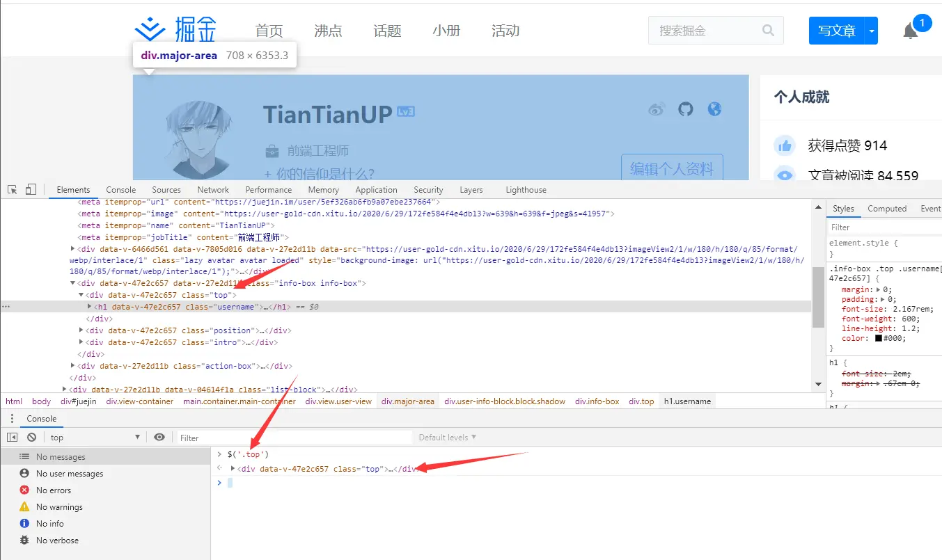Expand the div class="intro" node
Image resolution: width=942 pixels, height=560 pixels.
point(81,342)
